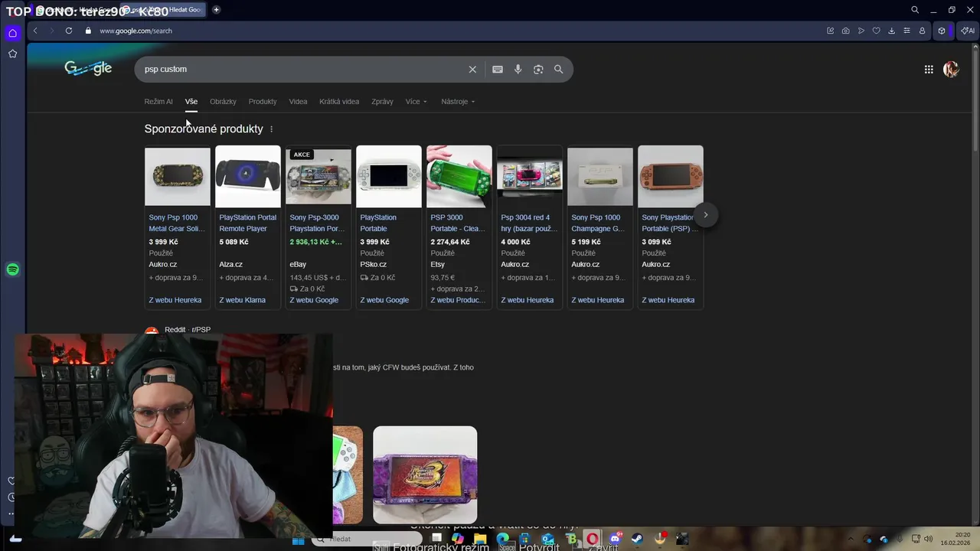
Task: Open the sidebar bookmarks star icon
Action: point(12,54)
